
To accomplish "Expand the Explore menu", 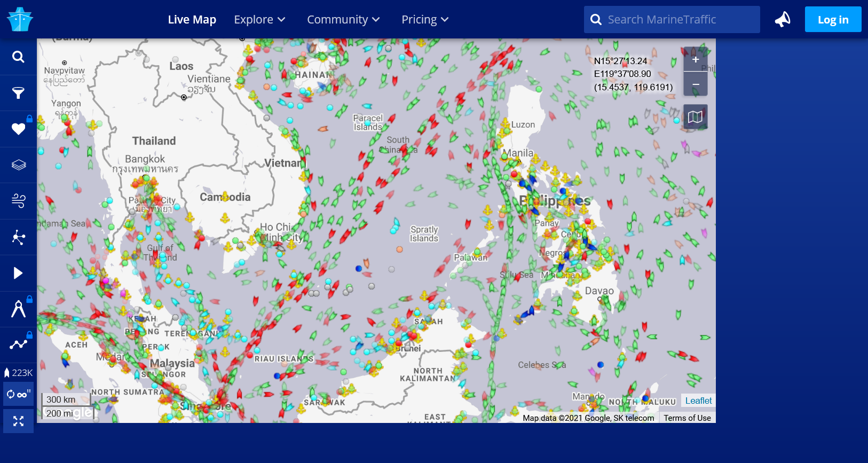I will pos(259,20).
